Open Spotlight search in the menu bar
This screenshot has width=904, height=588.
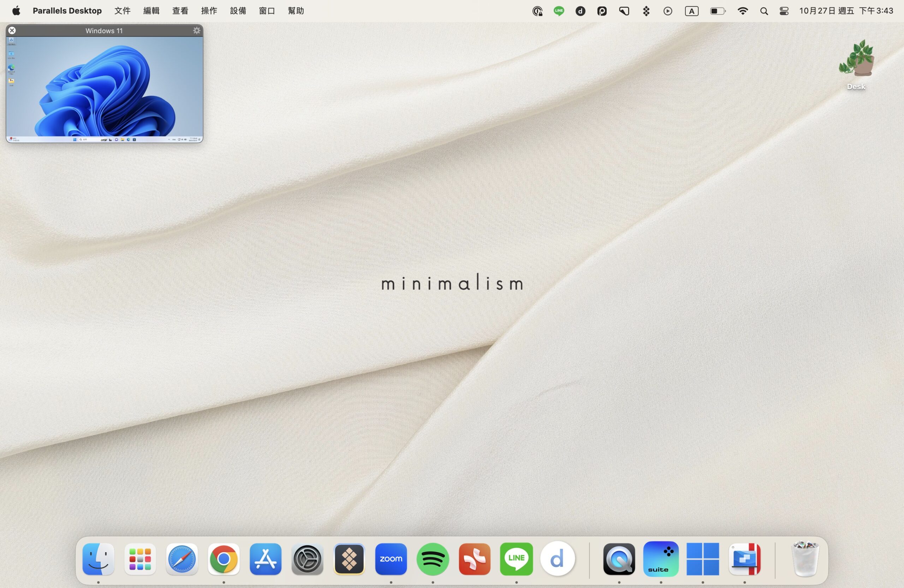(x=764, y=11)
